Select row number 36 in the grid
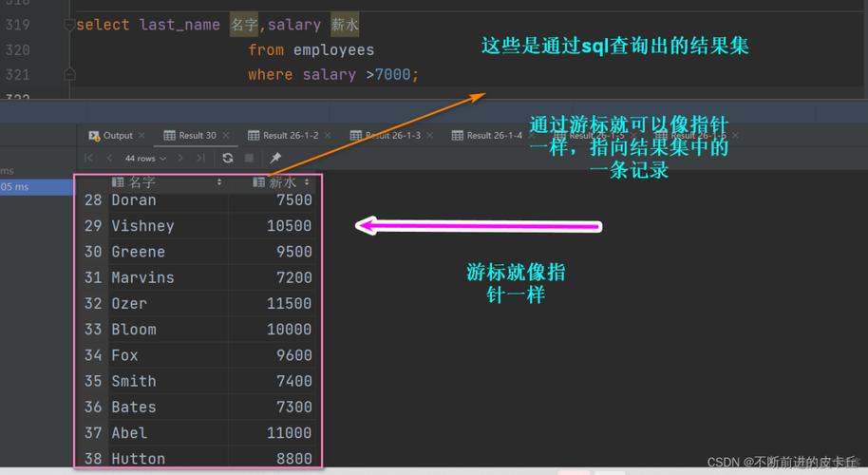This screenshot has height=475, width=868. pos(93,408)
